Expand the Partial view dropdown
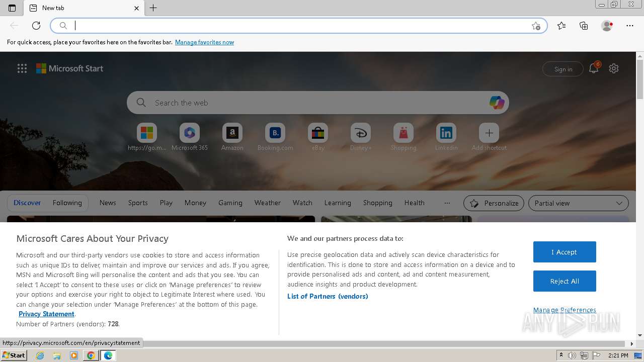The height and width of the screenshot is (362, 644). coord(579,203)
